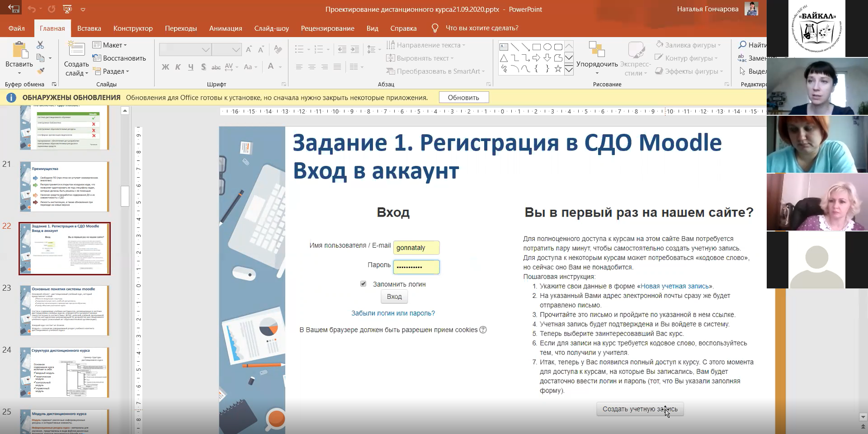Start slideshow from beginning icon in title bar
The width and height of the screenshot is (868, 434).
[x=67, y=9]
